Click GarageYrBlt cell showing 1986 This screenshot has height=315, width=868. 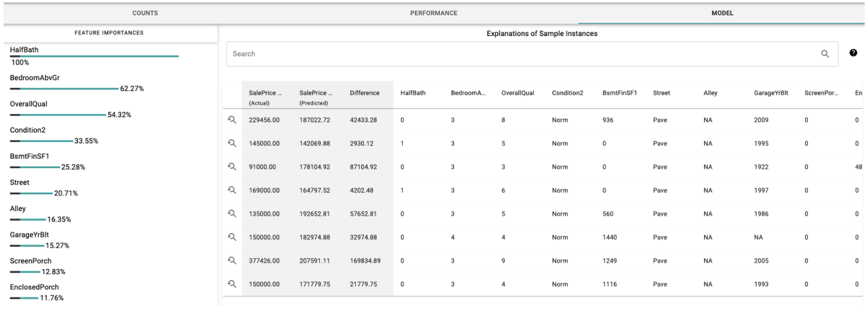pyautogui.click(x=761, y=214)
